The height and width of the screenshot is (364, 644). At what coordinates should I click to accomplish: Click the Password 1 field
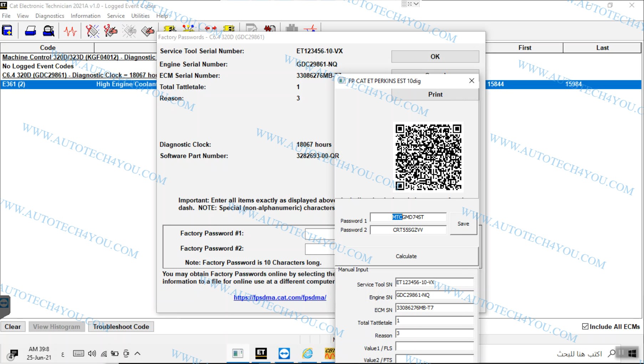[x=408, y=217]
